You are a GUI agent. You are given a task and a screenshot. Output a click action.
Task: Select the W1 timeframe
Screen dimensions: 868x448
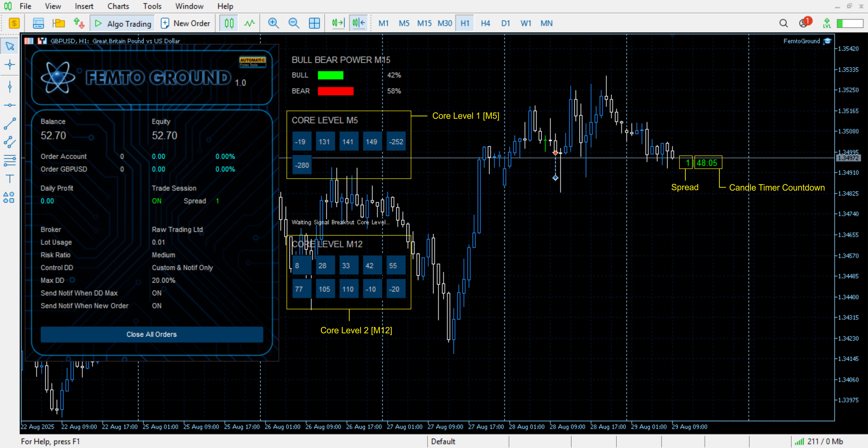[526, 23]
